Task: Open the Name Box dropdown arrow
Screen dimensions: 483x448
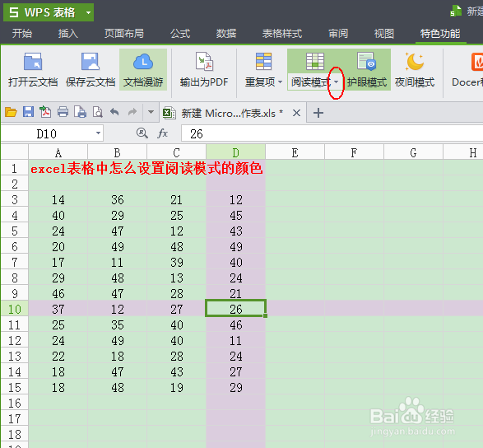Action: [x=98, y=133]
